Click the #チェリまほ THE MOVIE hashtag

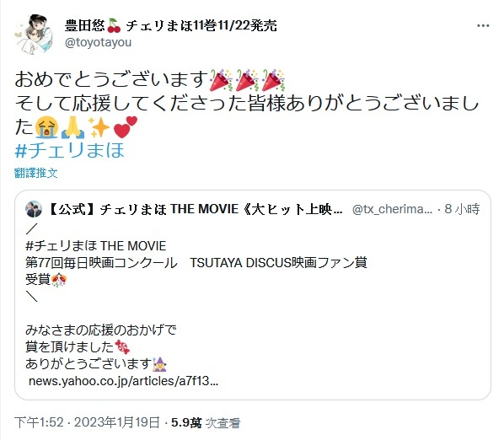(x=96, y=246)
